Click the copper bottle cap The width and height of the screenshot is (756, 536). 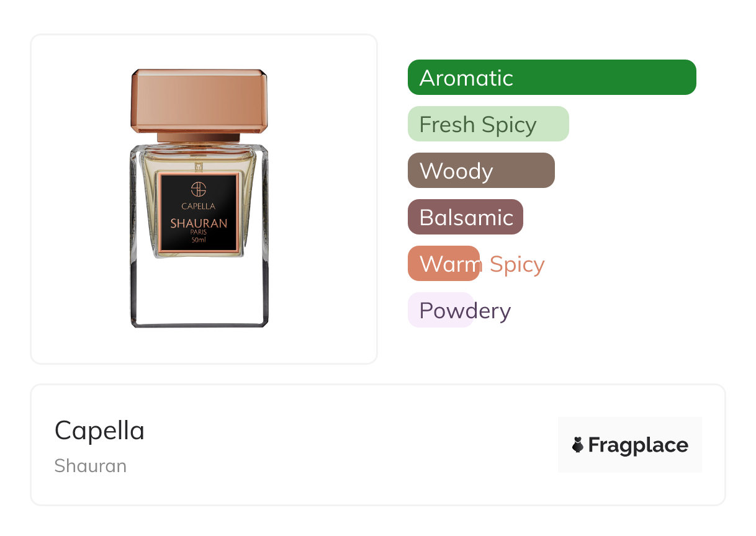(x=199, y=100)
